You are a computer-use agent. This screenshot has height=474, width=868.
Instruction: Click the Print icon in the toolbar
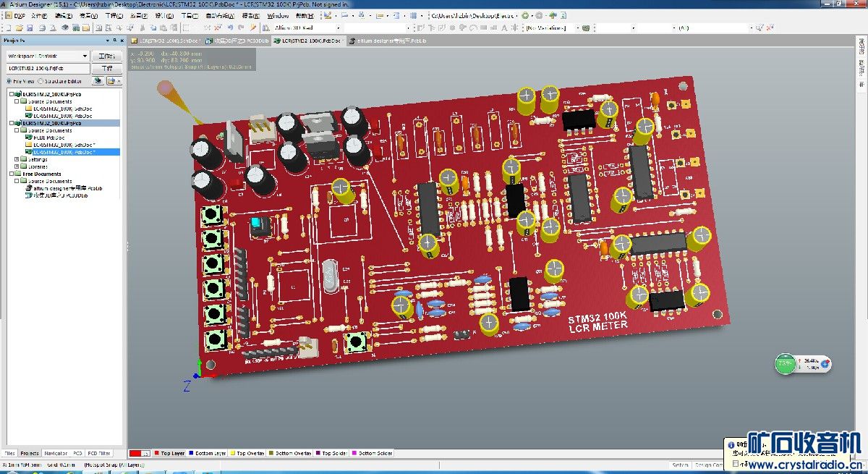point(42,28)
